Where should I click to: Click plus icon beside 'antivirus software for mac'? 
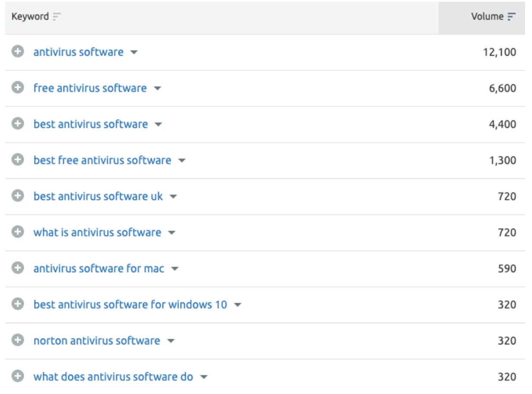(18, 268)
